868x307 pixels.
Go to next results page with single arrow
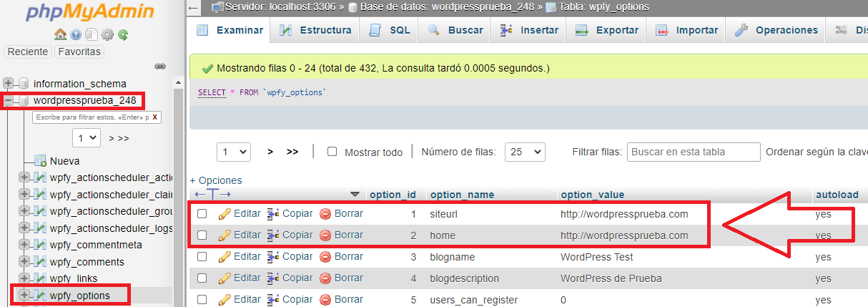click(x=270, y=152)
